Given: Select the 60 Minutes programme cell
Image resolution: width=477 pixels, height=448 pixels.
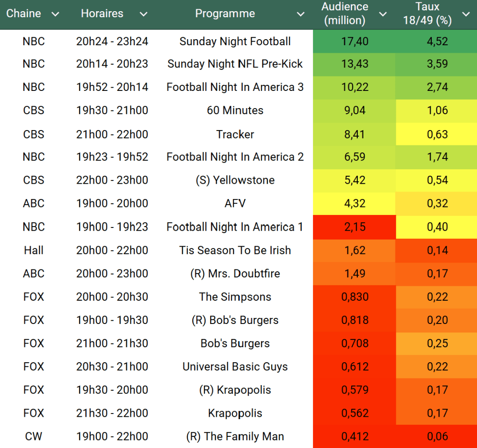Looking at the screenshot, I should point(235,110).
